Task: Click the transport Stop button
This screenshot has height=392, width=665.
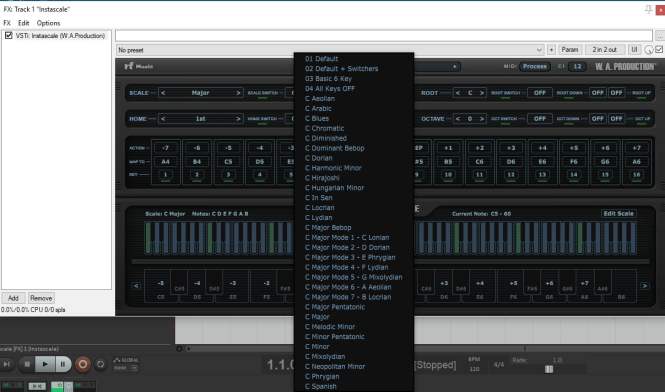Action: [27, 364]
